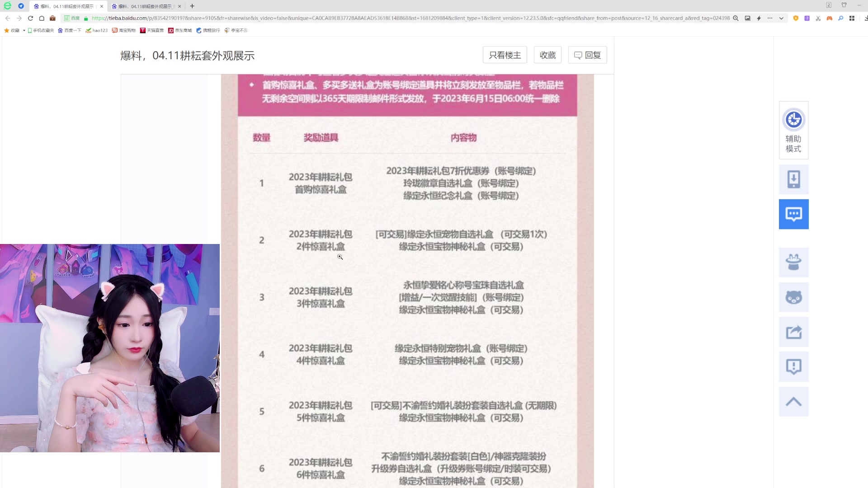Open the purple translate extension
The height and width of the screenshot is (488, 868).
(x=807, y=19)
